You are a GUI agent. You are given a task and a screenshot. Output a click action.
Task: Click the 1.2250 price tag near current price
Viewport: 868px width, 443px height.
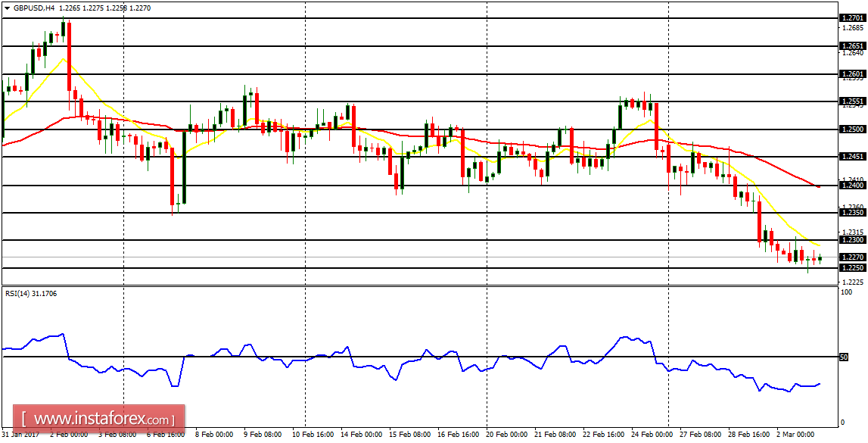[x=854, y=267]
